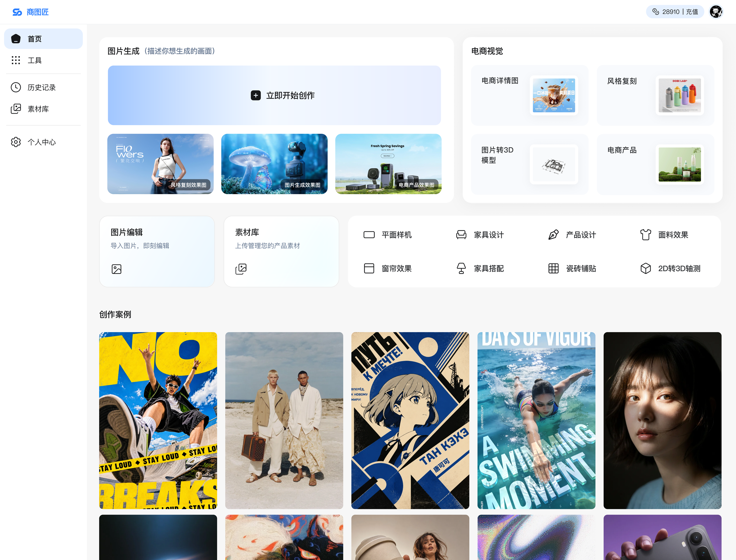The height and width of the screenshot is (560, 736).
Task: Open the two men fashion photo case
Action: coord(284,420)
